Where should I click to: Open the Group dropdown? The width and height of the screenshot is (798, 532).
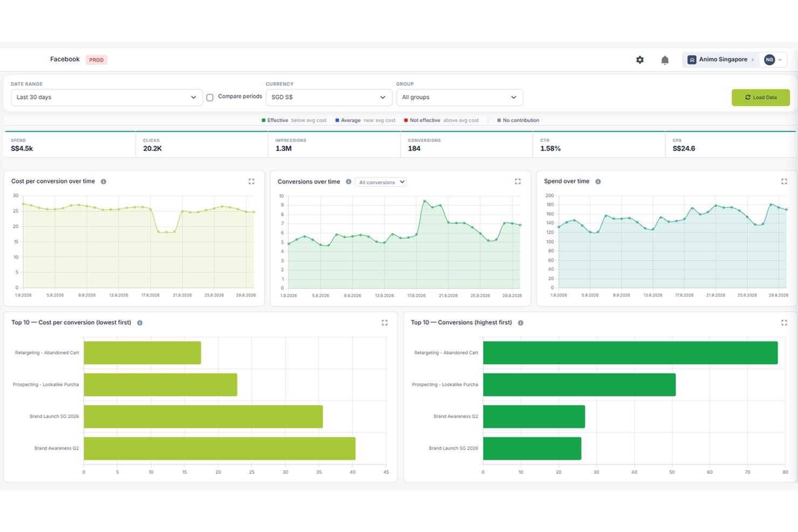pyautogui.click(x=459, y=98)
